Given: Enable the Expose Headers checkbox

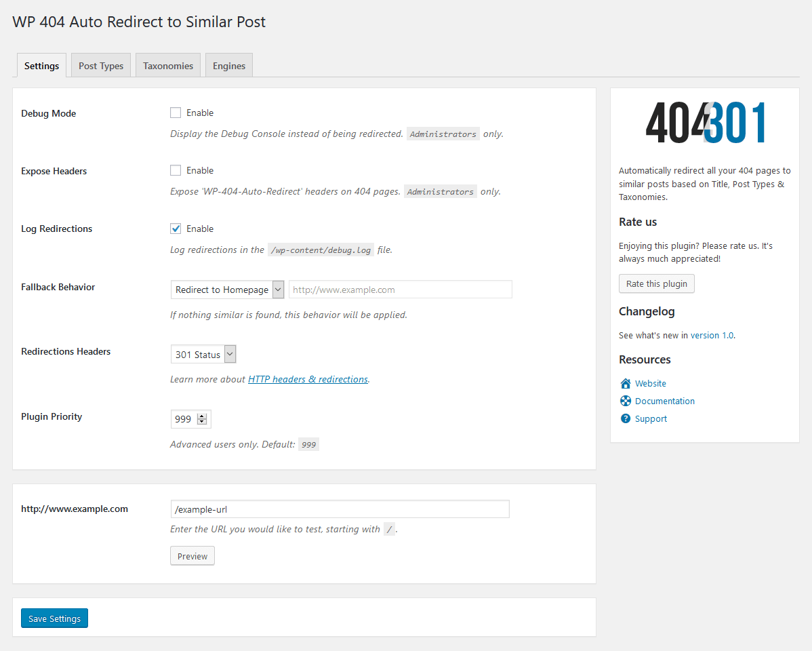Looking at the screenshot, I should [176, 170].
